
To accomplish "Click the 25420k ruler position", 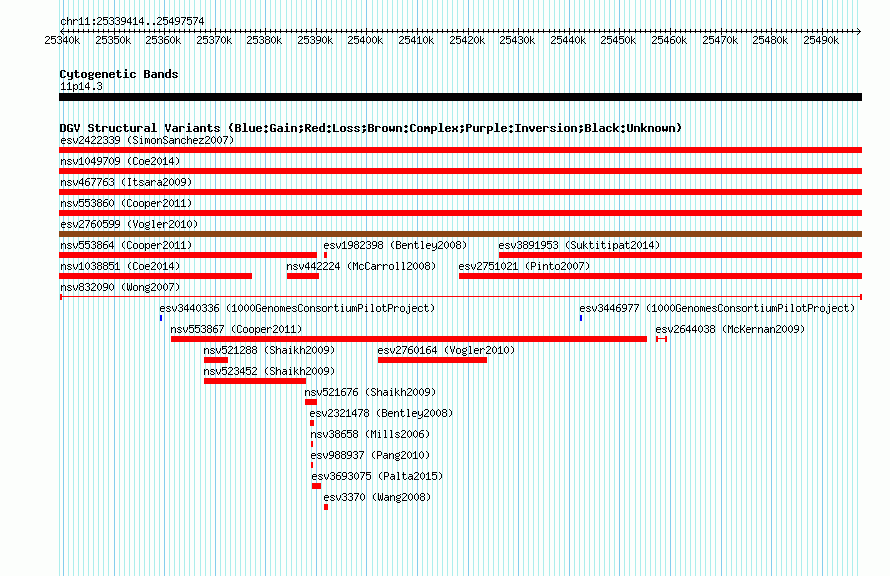I will [467, 40].
